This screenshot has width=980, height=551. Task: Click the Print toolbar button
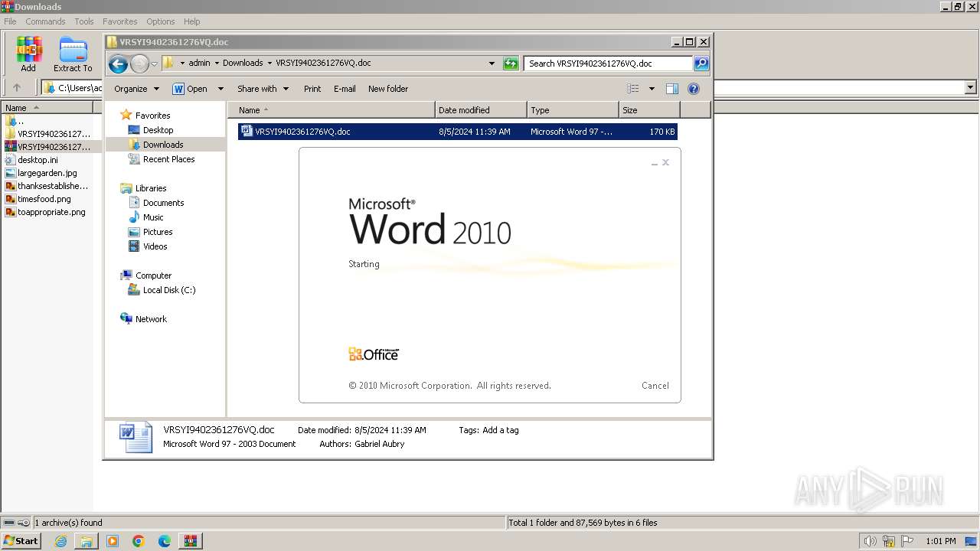(312, 89)
